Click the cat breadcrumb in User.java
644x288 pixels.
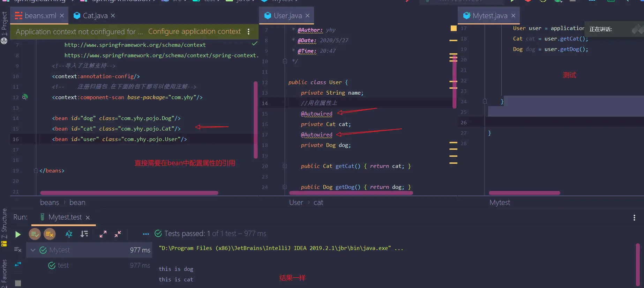point(318,202)
